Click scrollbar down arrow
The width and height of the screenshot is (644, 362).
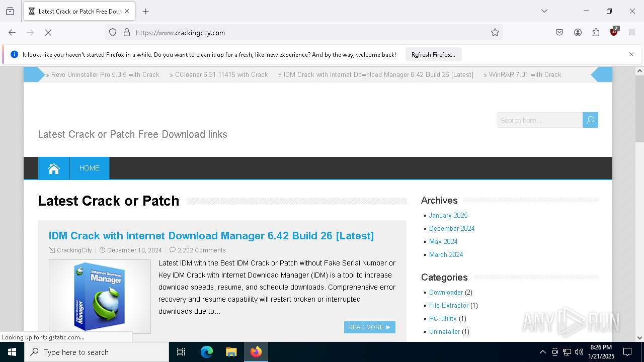(639, 338)
